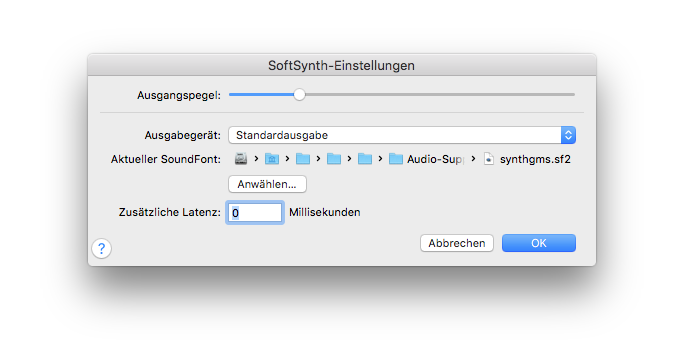Click the blue arrows of the Ausgabegerät popup
The width and height of the screenshot is (695, 361).
[568, 135]
